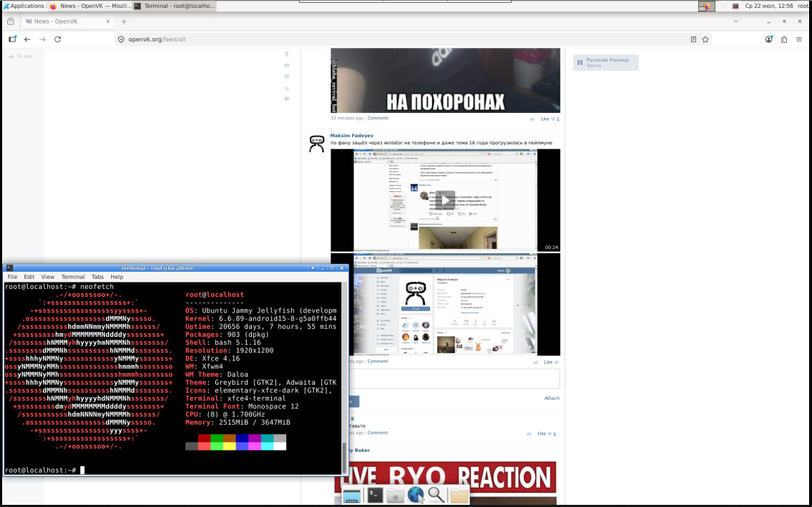Click the Attach link
The image size is (812, 507).
pos(552,398)
